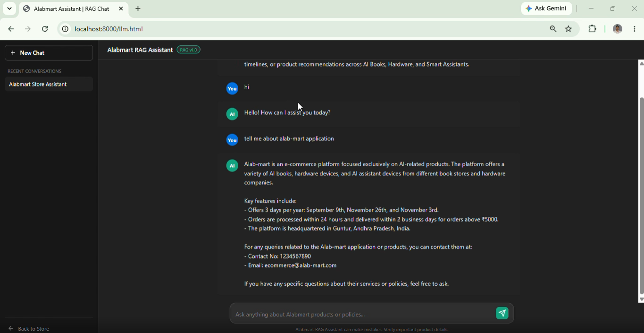Reload the current page
Screen dimensions: 644x333
pos(45,29)
